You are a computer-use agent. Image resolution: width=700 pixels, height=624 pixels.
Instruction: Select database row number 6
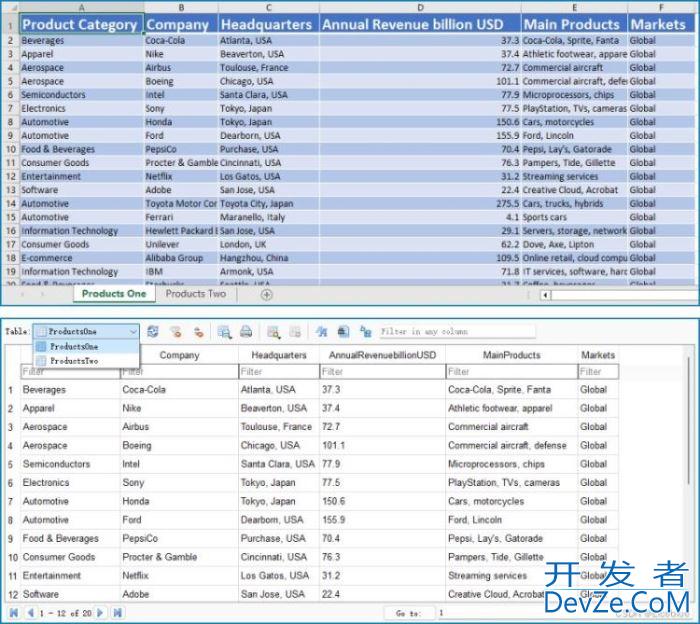point(11,483)
